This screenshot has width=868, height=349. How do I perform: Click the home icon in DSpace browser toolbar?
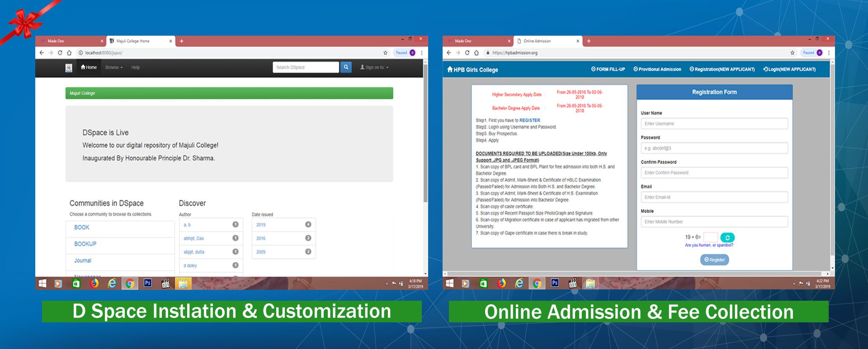[x=69, y=53]
